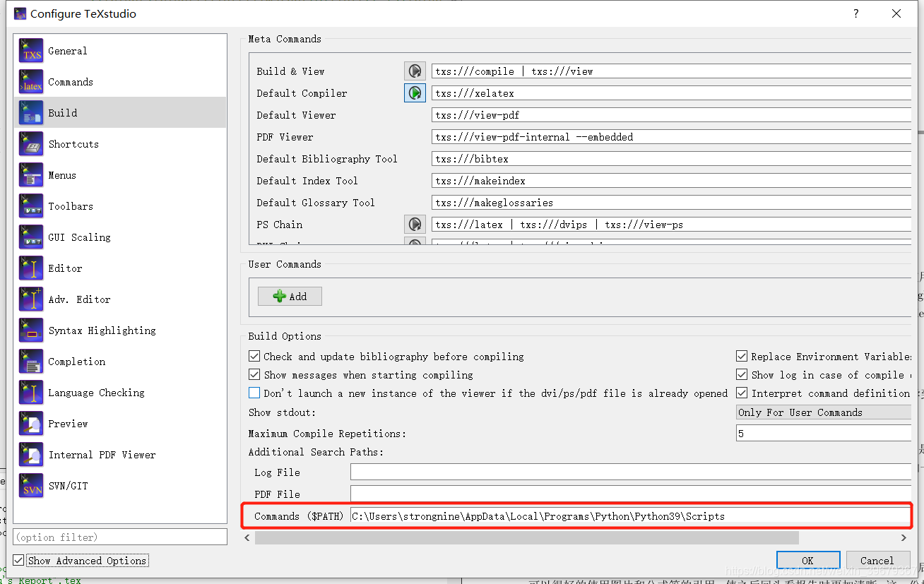Click the run icon beside PS Chain
Screen dimensions: 924x584
pyautogui.click(x=415, y=225)
